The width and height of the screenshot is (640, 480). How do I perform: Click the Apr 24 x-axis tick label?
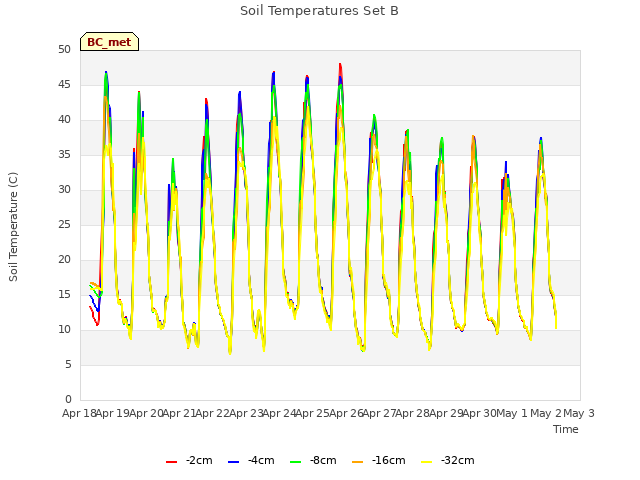(280, 413)
